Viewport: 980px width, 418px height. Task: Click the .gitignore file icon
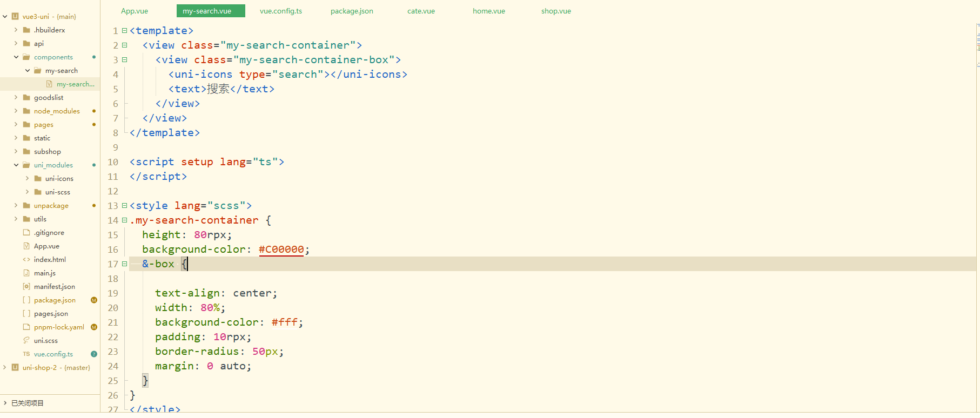26,233
